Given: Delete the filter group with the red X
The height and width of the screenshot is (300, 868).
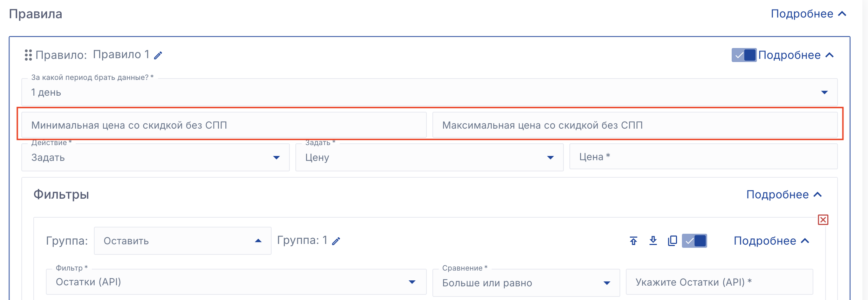Looking at the screenshot, I should coord(823,220).
